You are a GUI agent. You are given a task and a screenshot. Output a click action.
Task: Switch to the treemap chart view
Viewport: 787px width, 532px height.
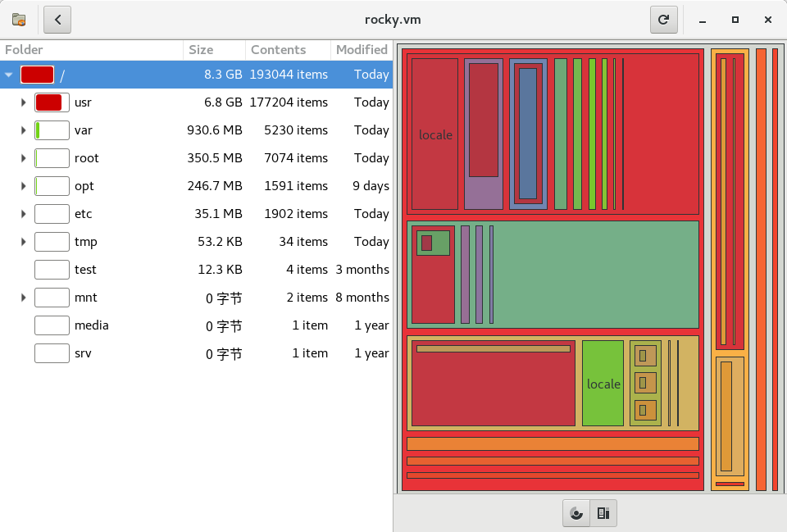tap(603, 513)
